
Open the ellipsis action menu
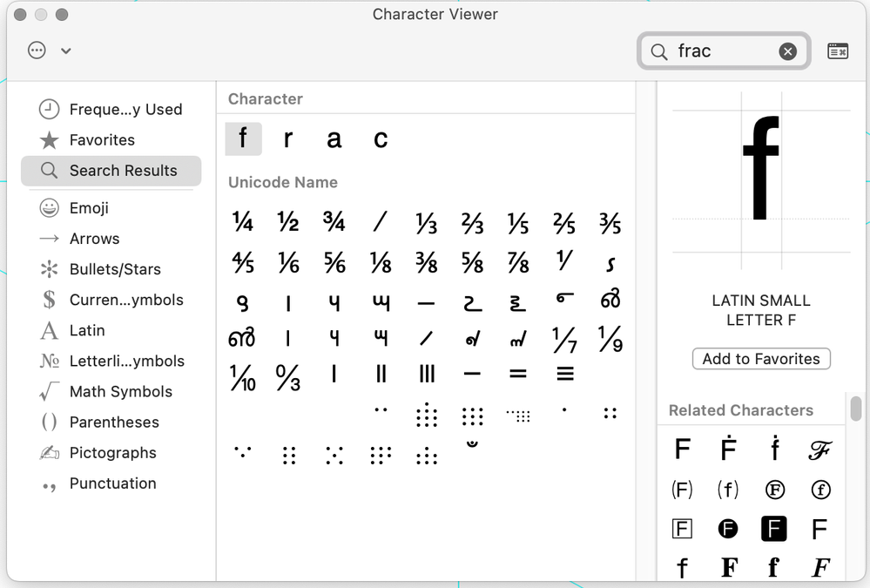pyautogui.click(x=37, y=51)
